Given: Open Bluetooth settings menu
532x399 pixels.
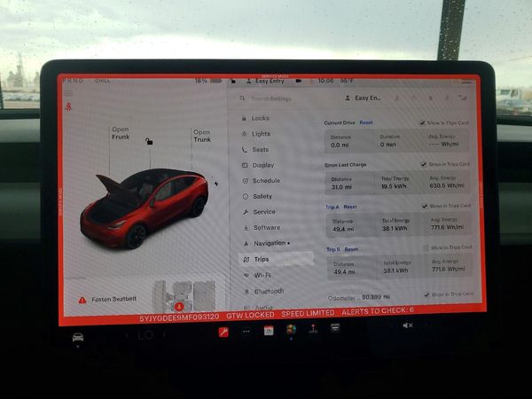Looking at the screenshot, I should pos(269,291).
